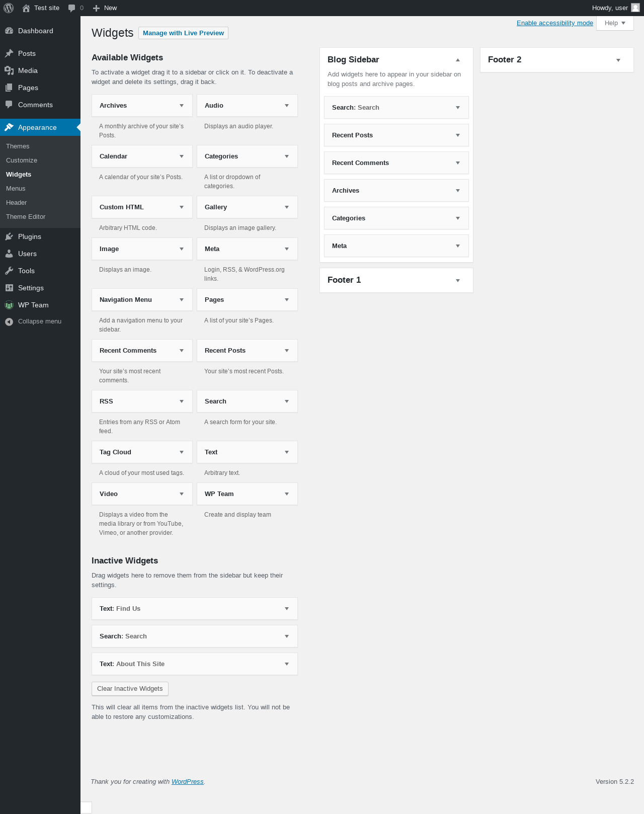The image size is (644, 814).
Task: Click 'Version 5.2.2' footer text
Action: tap(615, 782)
